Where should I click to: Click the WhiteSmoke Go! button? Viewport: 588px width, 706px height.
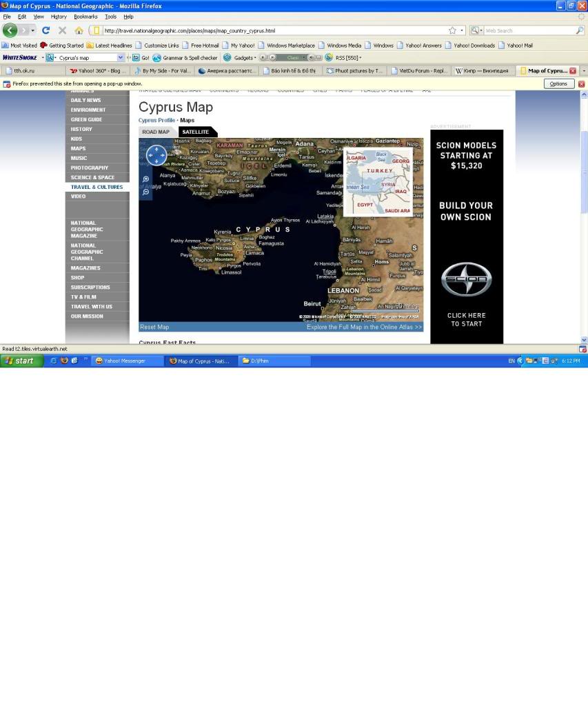point(141,58)
